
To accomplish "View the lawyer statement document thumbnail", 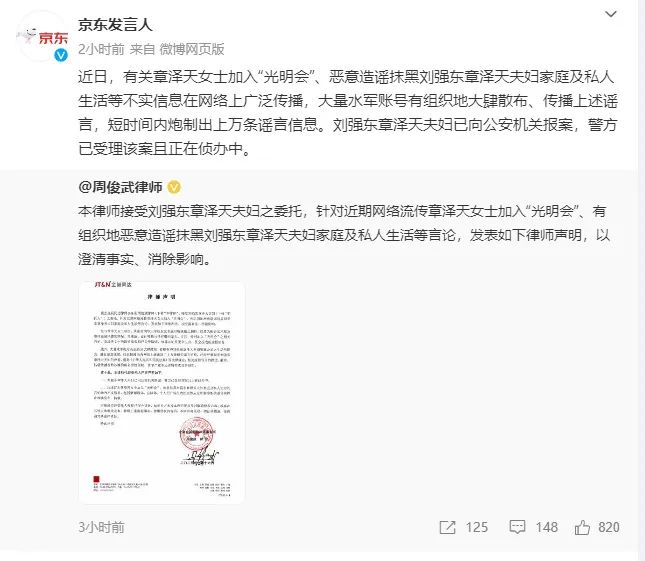I will pos(162,392).
